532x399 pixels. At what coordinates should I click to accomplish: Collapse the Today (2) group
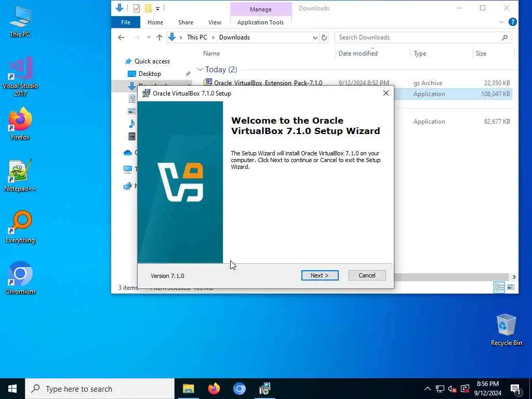(200, 70)
